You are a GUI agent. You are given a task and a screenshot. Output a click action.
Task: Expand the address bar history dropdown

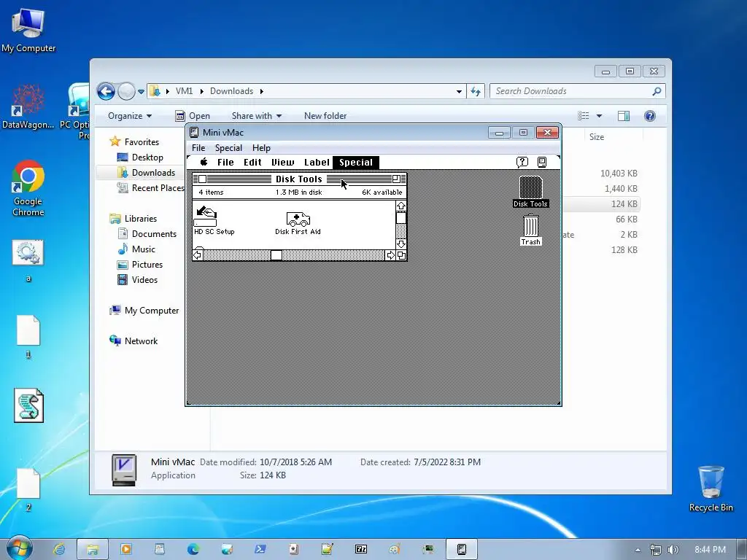[459, 91]
